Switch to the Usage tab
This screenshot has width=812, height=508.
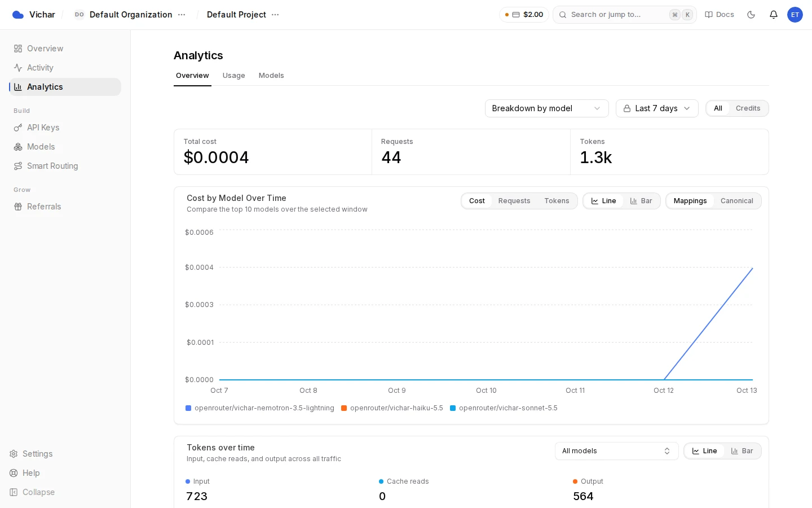[x=233, y=76]
